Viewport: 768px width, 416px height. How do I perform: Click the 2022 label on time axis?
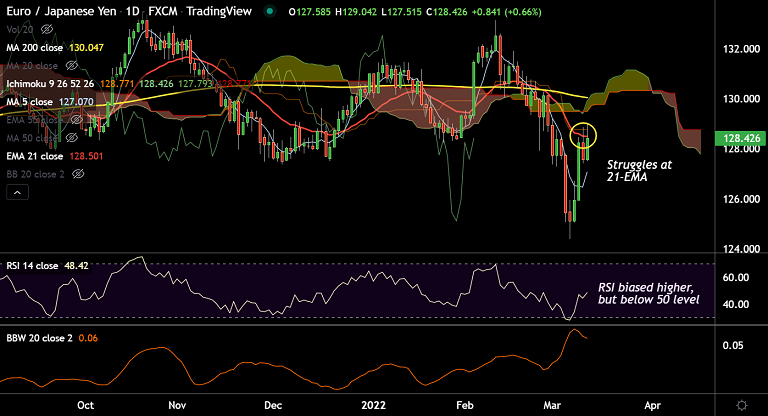coord(373,405)
